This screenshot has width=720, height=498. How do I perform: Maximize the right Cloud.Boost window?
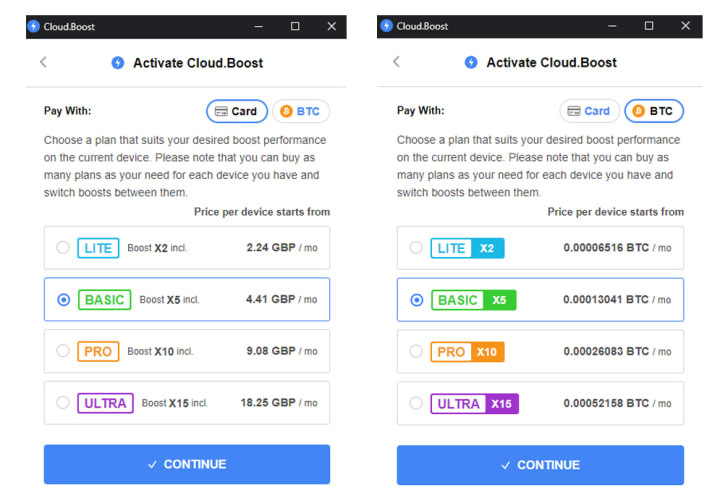(x=649, y=26)
